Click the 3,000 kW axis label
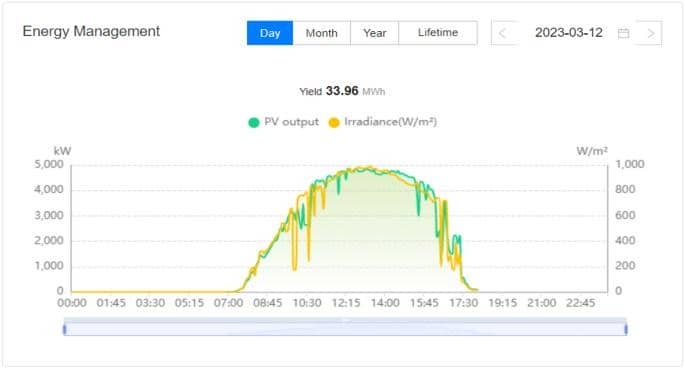 click(x=49, y=215)
